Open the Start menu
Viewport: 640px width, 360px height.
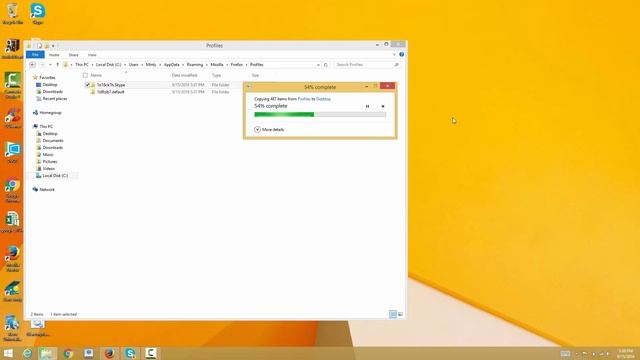(8, 353)
